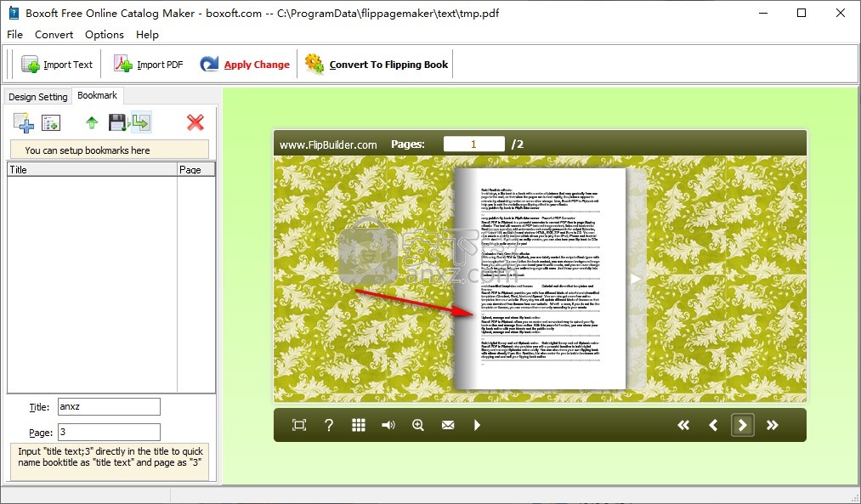Viewport: 861px width, 504px height.
Task: Toggle fullscreen in flipbook toolbar
Action: [299, 425]
